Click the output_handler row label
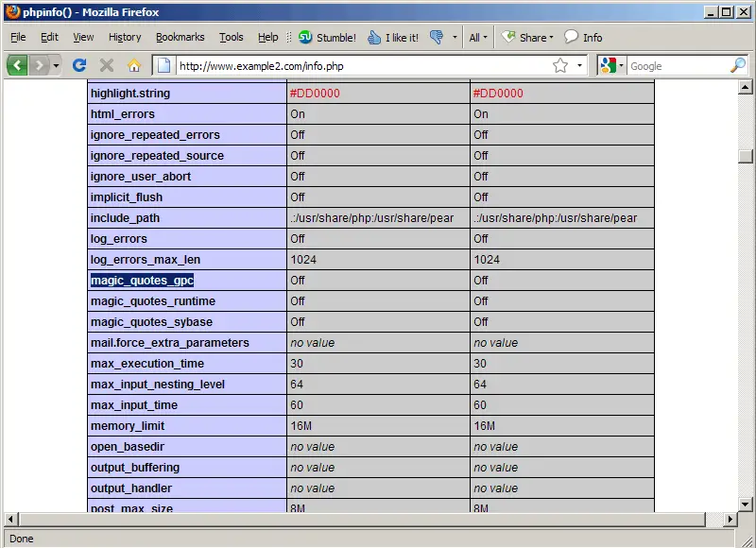Screen dimensions: 756x548 click(131, 488)
